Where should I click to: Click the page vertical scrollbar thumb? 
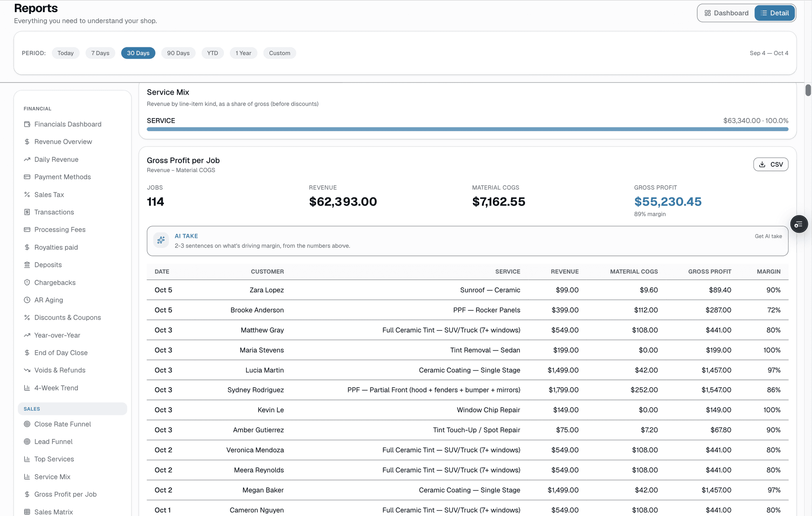[x=808, y=90]
